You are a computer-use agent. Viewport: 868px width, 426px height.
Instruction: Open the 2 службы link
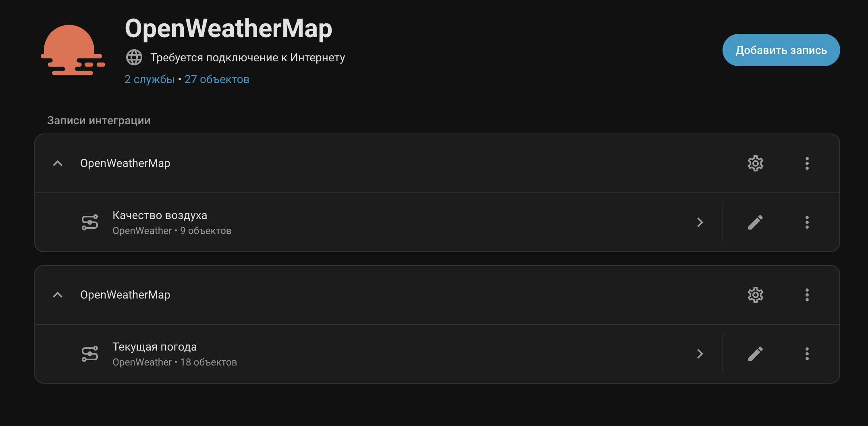(150, 79)
